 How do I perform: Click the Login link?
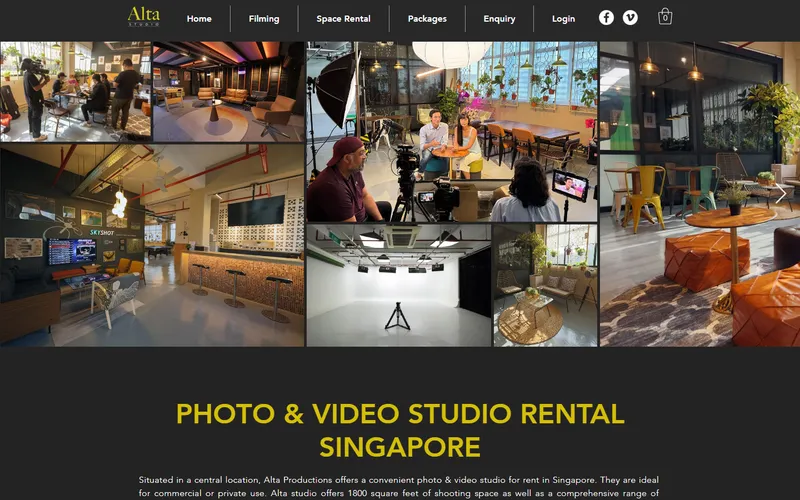pos(563,19)
